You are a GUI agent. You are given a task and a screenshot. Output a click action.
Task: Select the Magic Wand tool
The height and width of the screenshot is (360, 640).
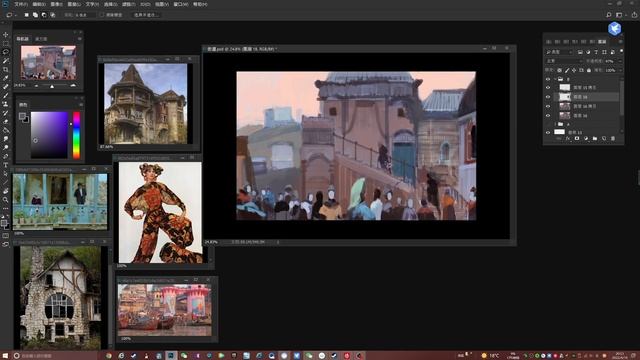click(x=6, y=60)
